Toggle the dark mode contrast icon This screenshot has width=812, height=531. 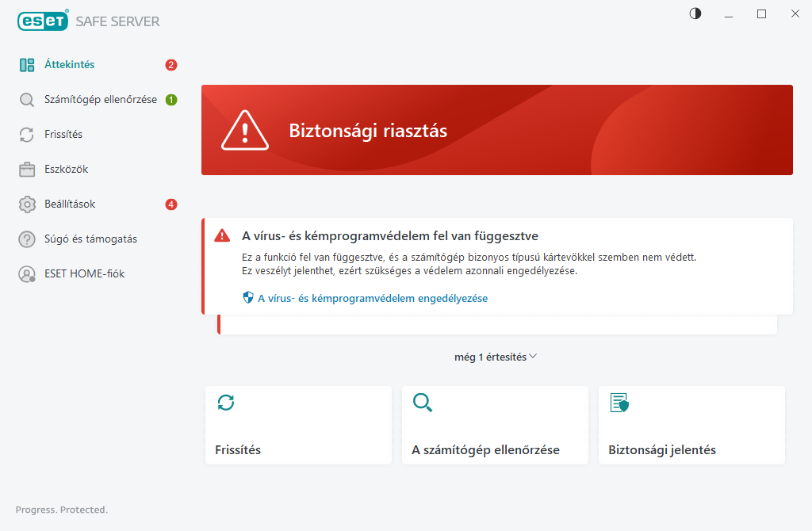(695, 13)
